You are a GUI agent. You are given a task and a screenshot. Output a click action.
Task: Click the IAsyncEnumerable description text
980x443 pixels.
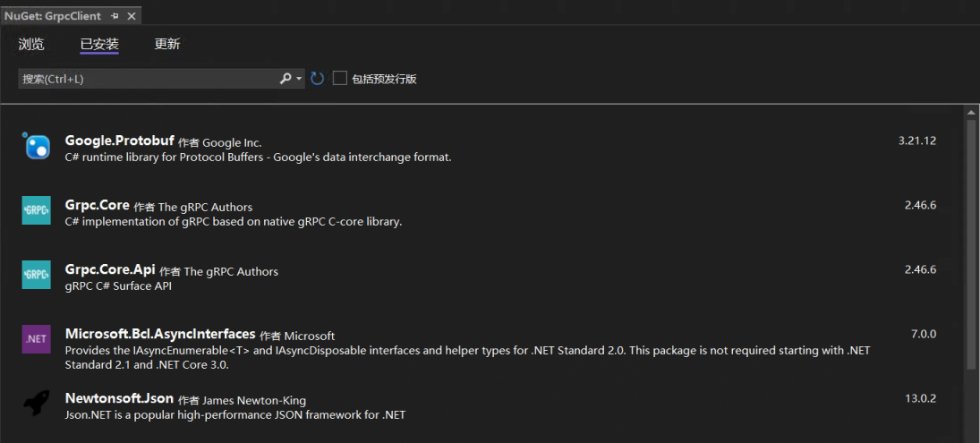point(467,357)
